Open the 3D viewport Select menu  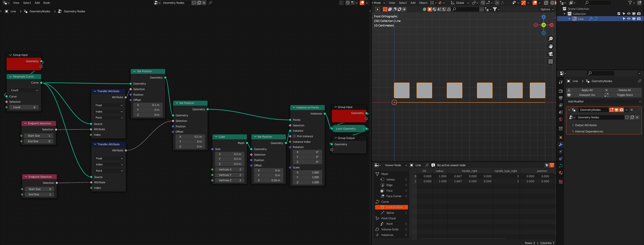(403, 3)
